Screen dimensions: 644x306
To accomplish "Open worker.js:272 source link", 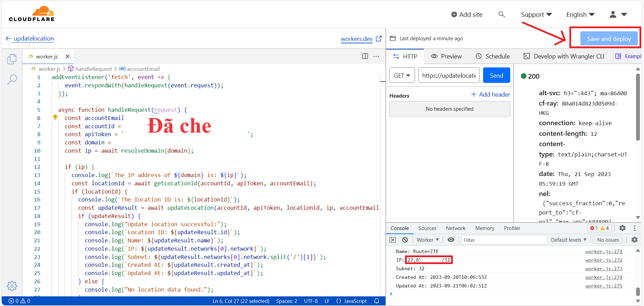I will (x=604, y=260).
